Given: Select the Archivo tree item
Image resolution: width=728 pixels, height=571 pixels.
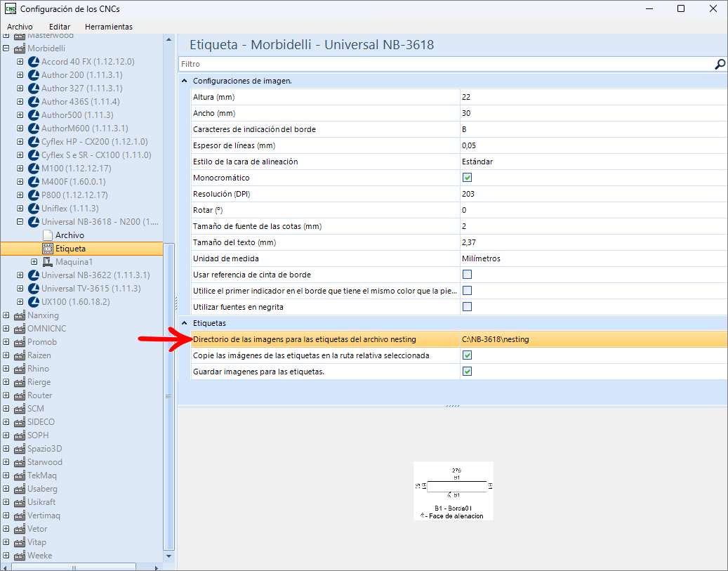Looking at the screenshot, I should coord(70,235).
